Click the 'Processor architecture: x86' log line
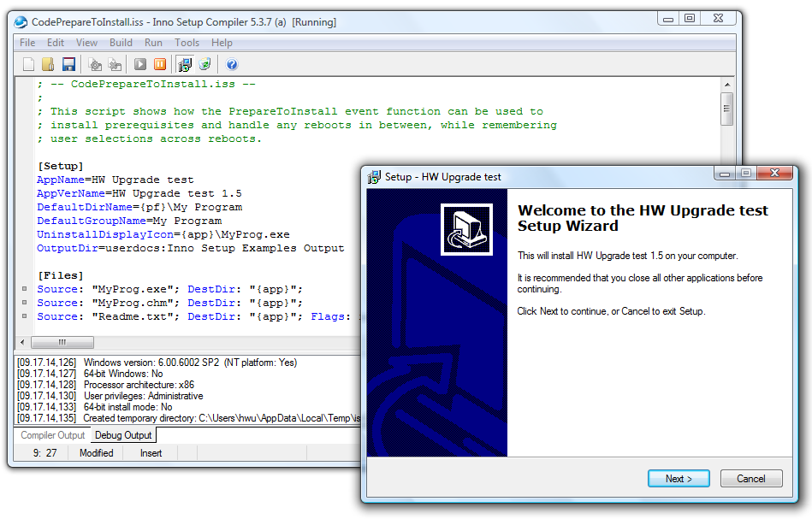812x519 pixels. click(105, 385)
